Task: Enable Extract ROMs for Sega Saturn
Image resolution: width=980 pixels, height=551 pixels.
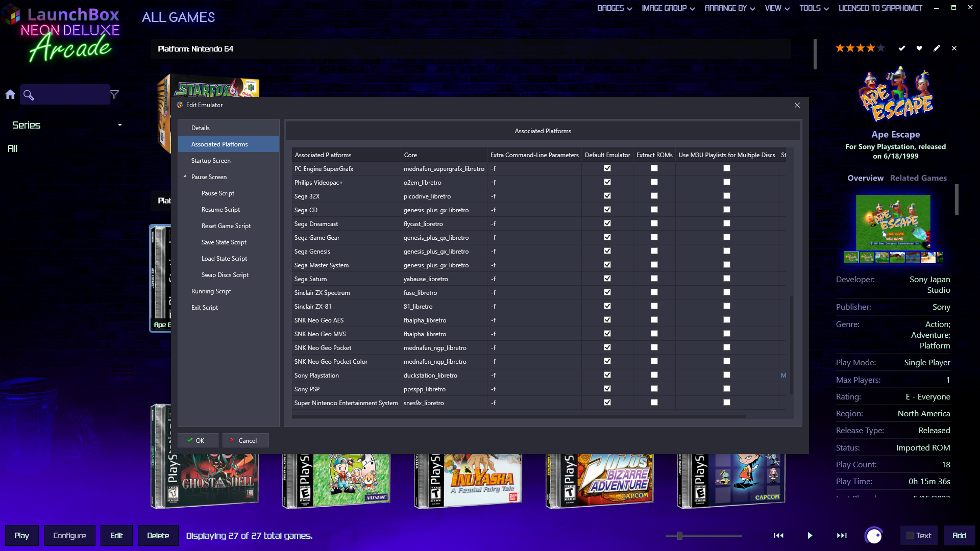Action: (x=654, y=279)
